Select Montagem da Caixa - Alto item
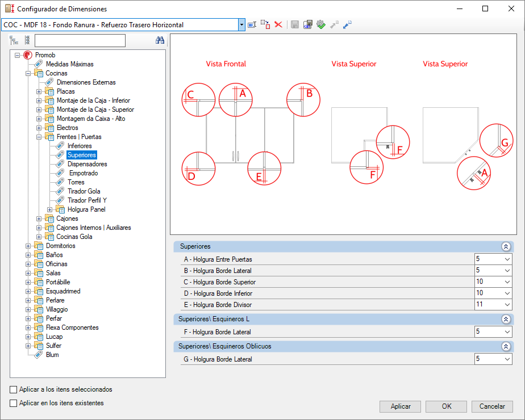 coord(91,119)
